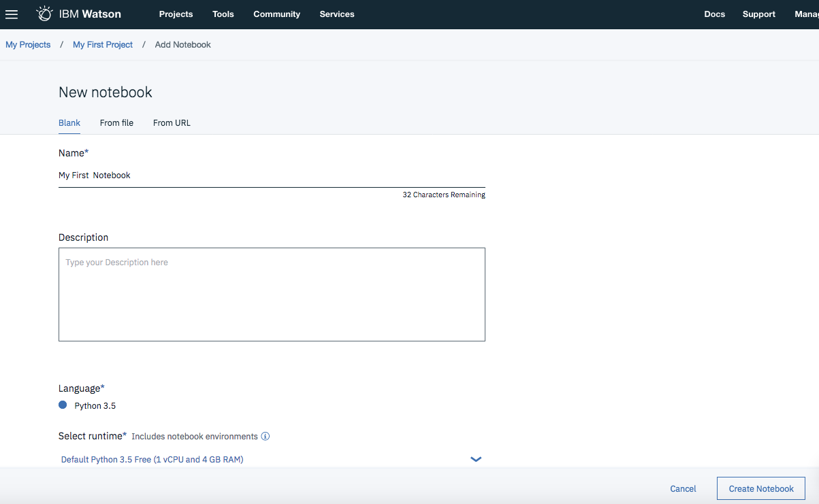Click the Create Notebook button
This screenshot has height=504, width=819.
pyautogui.click(x=760, y=488)
